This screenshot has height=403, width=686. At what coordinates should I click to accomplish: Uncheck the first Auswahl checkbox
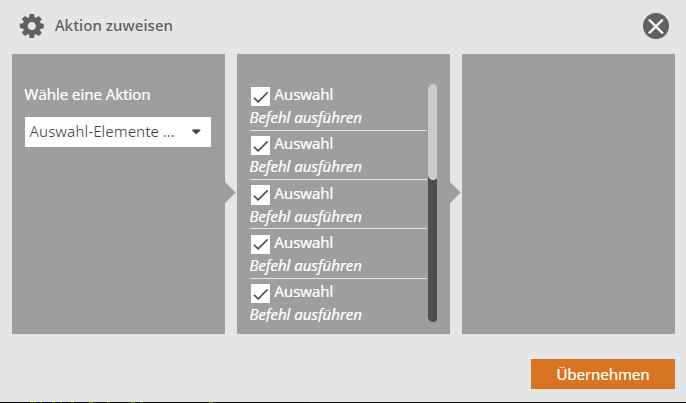click(261, 96)
